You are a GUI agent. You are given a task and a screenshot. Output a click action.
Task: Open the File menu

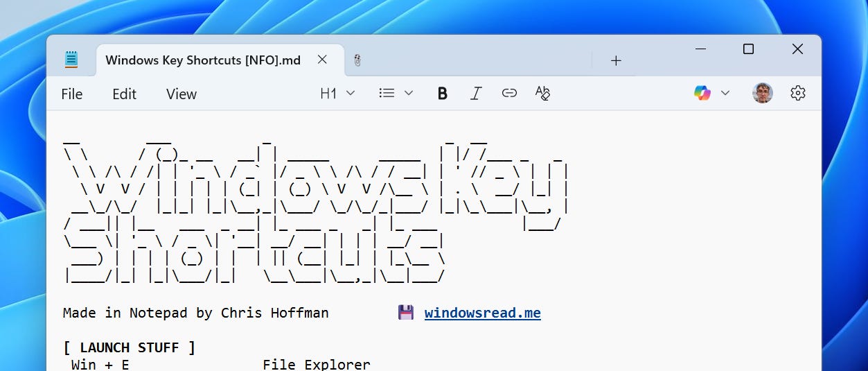71,94
